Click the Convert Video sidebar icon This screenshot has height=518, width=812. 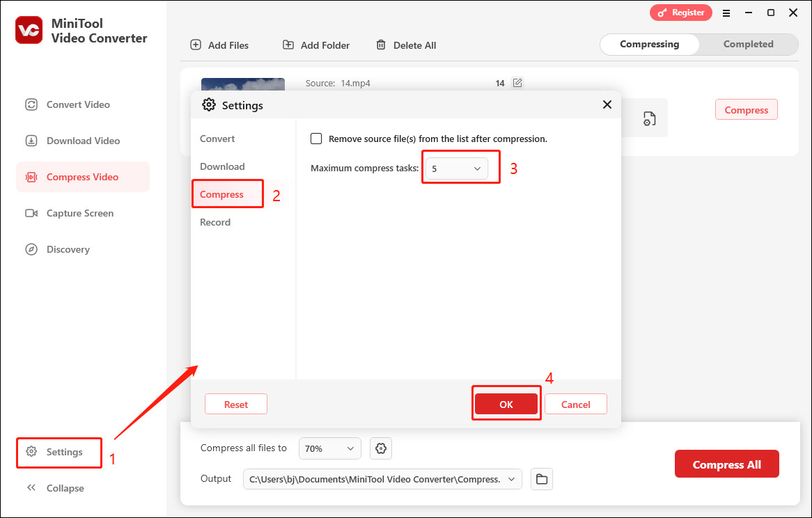point(31,104)
